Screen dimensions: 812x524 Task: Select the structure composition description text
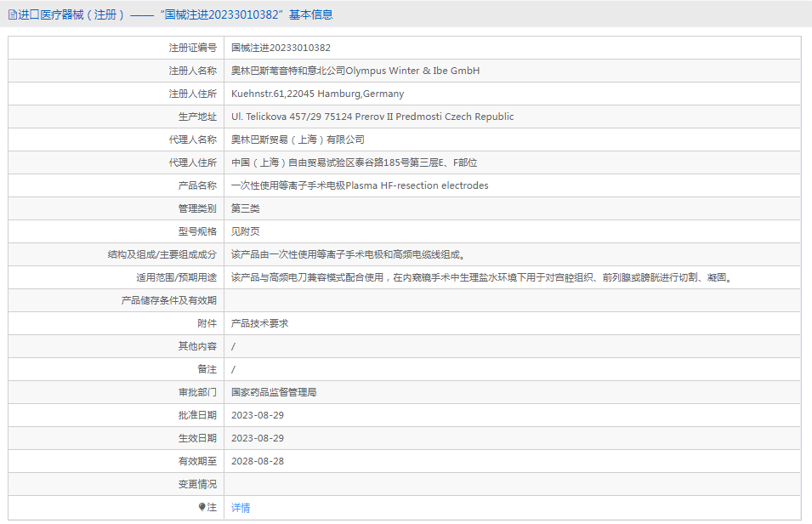pyautogui.click(x=348, y=254)
